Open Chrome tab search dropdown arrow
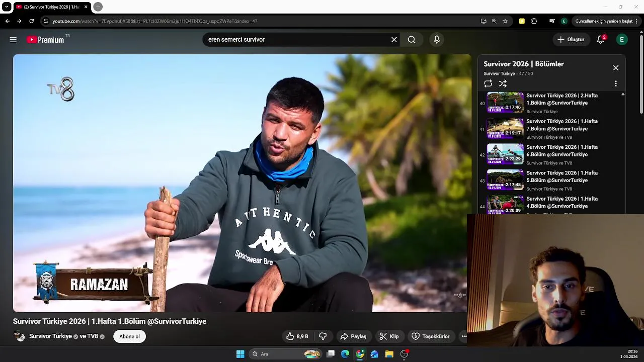This screenshot has width=644, height=362. click(x=7, y=7)
